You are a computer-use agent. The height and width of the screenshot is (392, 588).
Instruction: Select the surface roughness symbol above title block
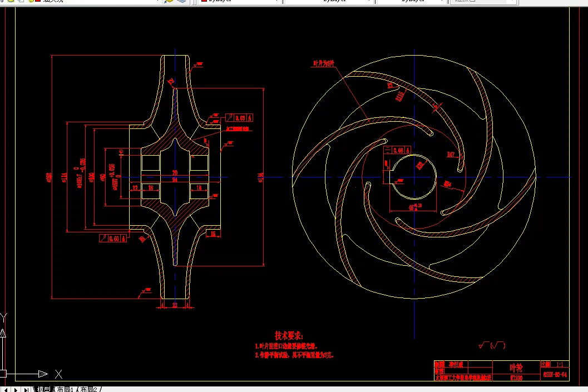click(492, 345)
